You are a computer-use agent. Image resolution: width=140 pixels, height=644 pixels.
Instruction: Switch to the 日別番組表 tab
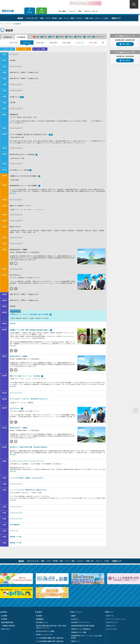pyautogui.click(x=21, y=37)
